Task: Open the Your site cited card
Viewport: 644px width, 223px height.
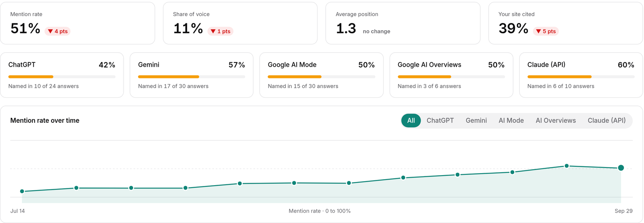Action: pyautogui.click(x=566, y=23)
